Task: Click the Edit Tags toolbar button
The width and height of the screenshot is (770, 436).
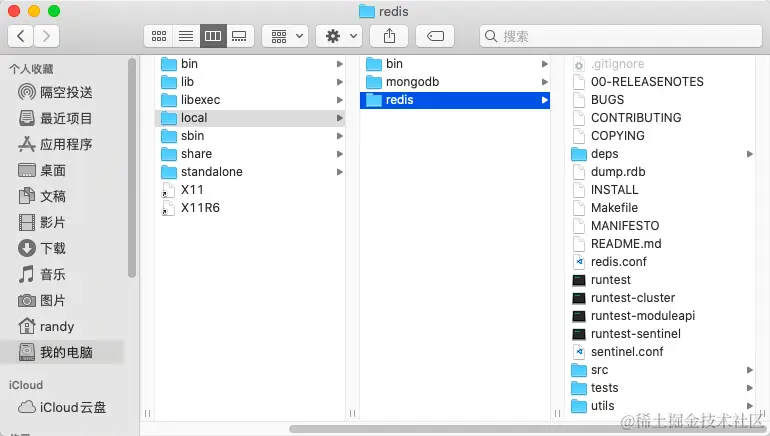Action: (435, 36)
